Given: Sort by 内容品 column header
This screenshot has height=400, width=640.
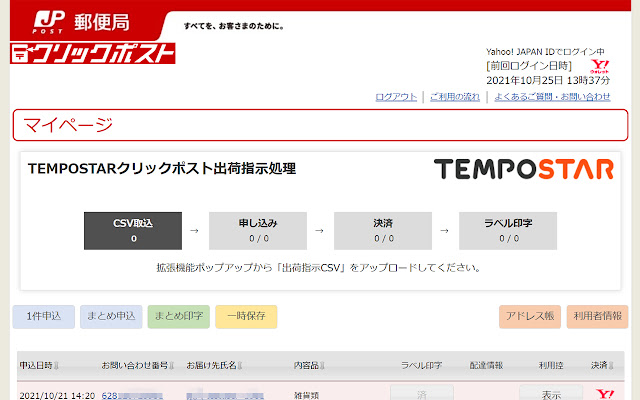Looking at the screenshot, I should click(309, 365).
